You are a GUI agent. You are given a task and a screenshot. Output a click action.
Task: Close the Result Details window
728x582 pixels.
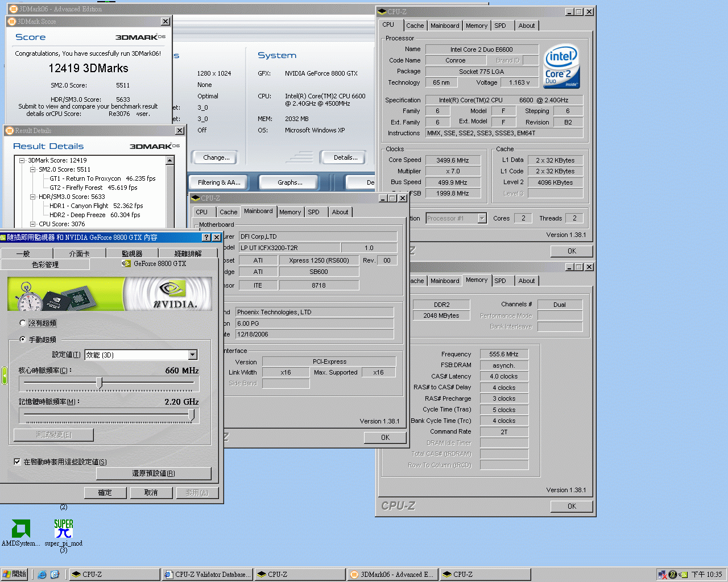coord(180,131)
